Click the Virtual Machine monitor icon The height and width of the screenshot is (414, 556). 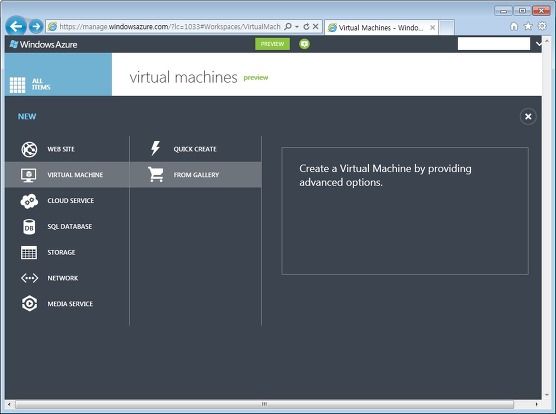pyautogui.click(x=29, y=175)
